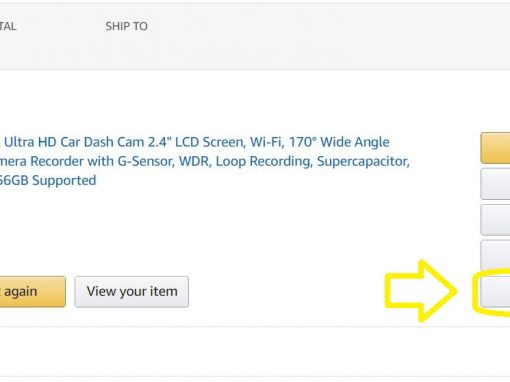Click the button circled in yellow
Image resolution: width=510 pixels, height=382 pixels.
(495, 292)
